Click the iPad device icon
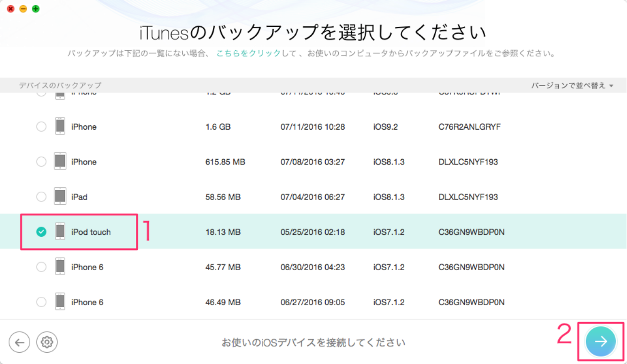The image size is (627, 364). tap(60, 197)
